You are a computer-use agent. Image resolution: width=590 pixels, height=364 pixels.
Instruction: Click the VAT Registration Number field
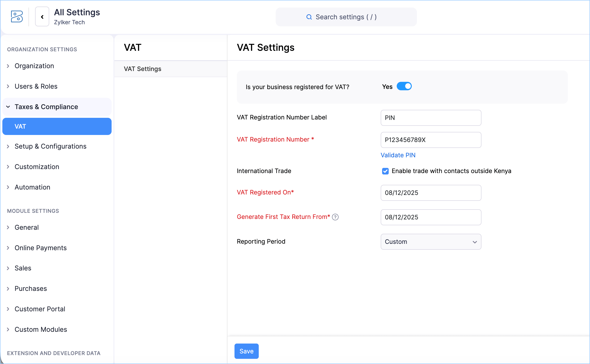pyautogui.click(x=431, y=140)
